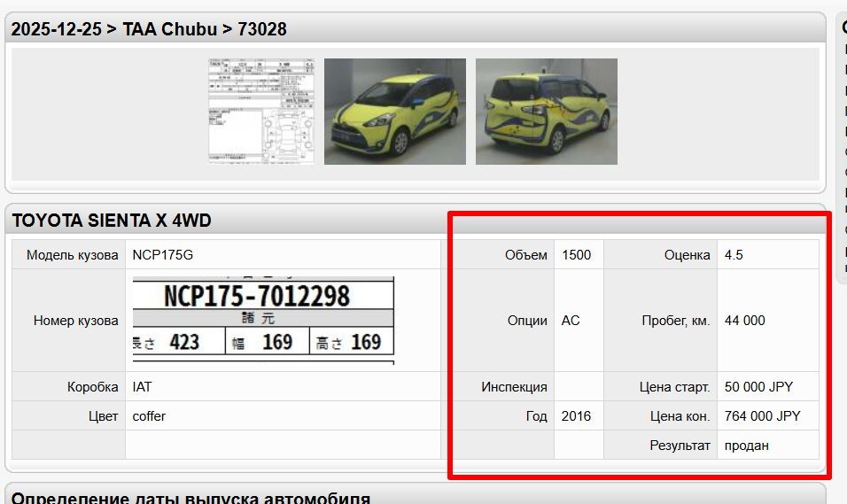Image resolution: width=847 pixels, height=504 pixels.
Task: Click the 'Коробка' label
Action: tap(92, 387)
